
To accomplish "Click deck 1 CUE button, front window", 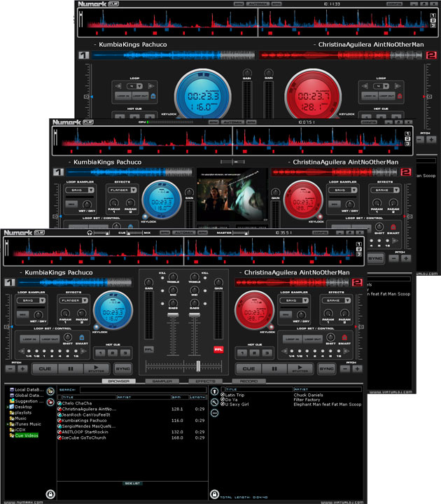I will (45, 369).
